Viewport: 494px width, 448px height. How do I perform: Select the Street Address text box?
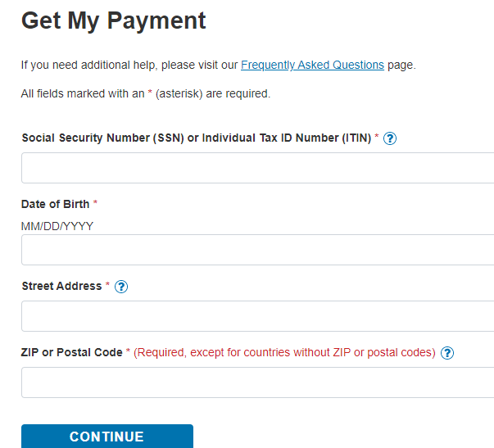coord(257,316)
